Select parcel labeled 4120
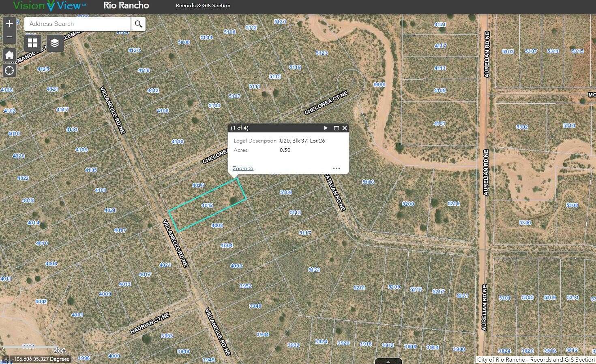Viewport: 596px width, 364px height. tap(134, 50)
